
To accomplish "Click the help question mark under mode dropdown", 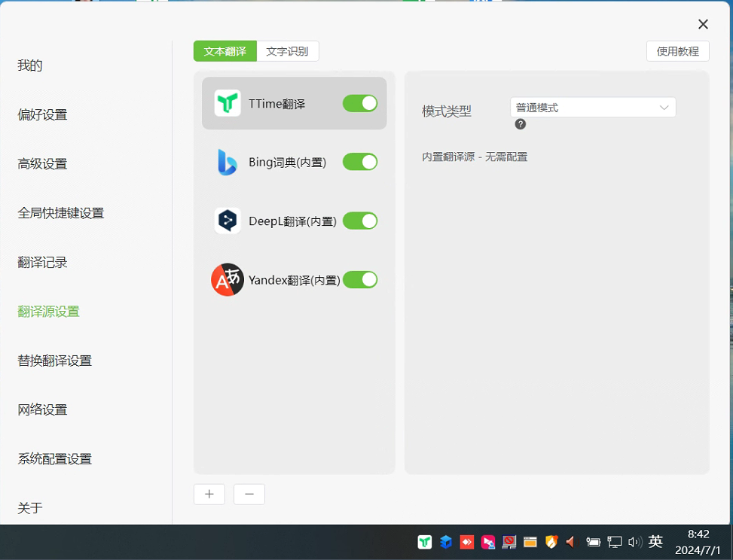I will [x=520, y=124].
